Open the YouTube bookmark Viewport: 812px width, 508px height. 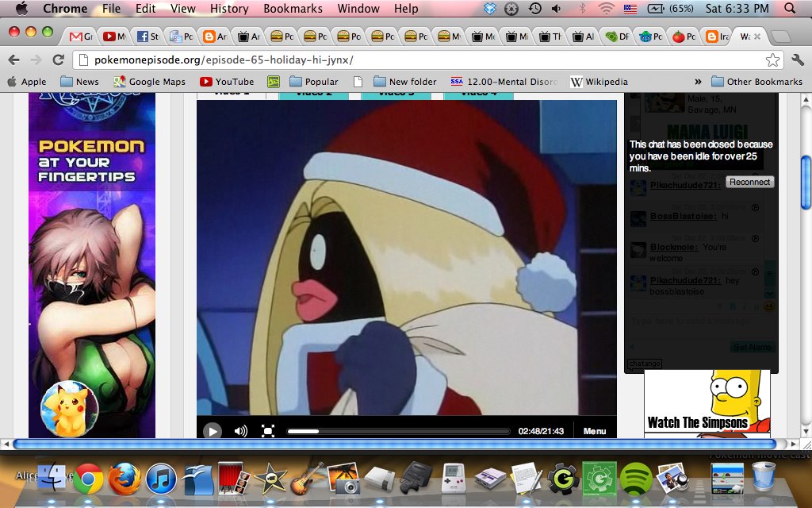(227, 82)
